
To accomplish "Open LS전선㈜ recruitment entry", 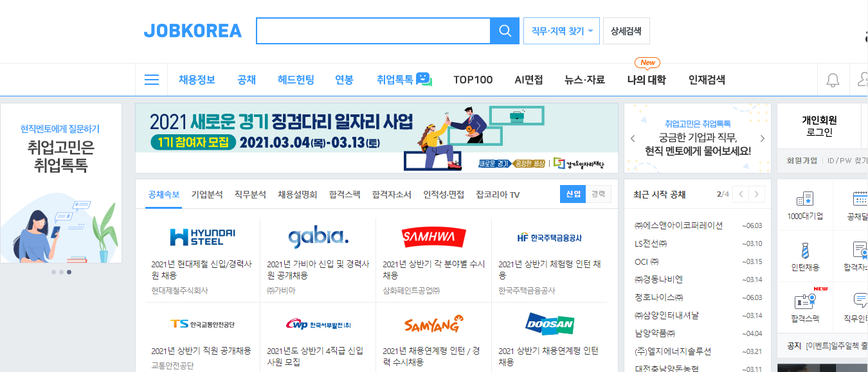I will [651, 244].
